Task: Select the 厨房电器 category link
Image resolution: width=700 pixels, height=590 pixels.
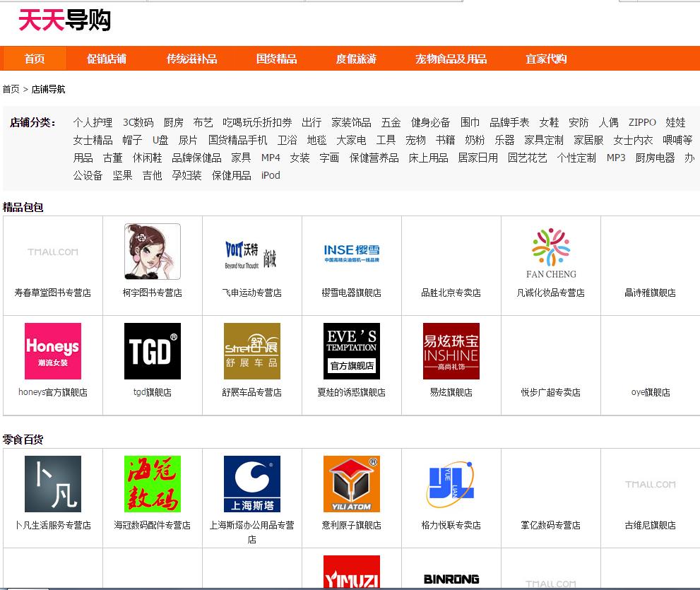Action: (x=655, y=158)
